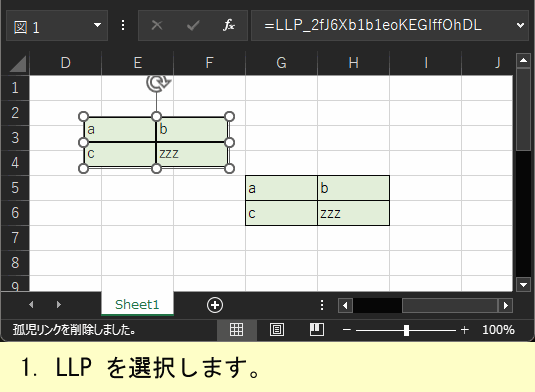
Task: Select cell G6 containing 'c'
Action: tap(281, 213)
